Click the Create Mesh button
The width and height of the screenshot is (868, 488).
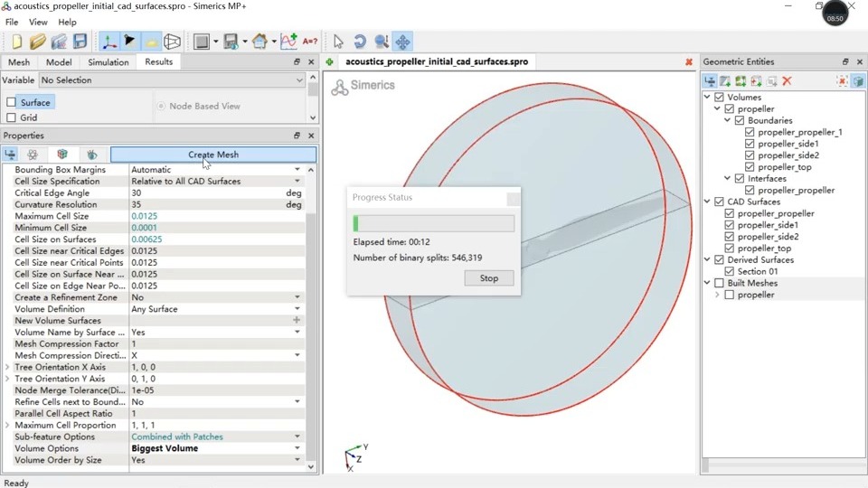pos(213,155)
